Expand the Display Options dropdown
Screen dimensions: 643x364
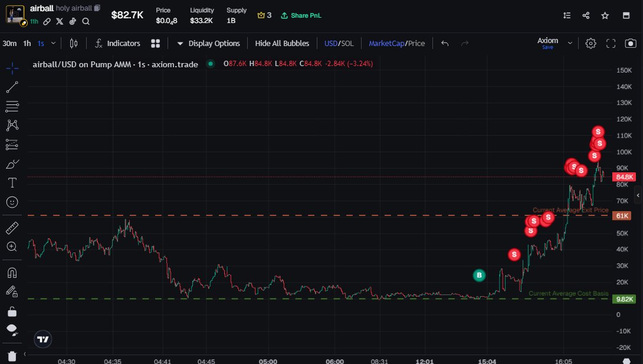[208, 44]
